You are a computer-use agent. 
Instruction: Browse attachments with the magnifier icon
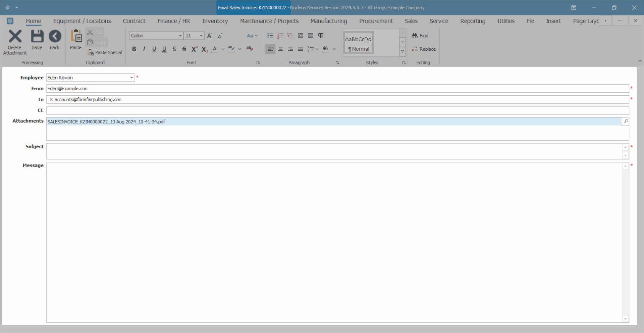click(626, 121)
